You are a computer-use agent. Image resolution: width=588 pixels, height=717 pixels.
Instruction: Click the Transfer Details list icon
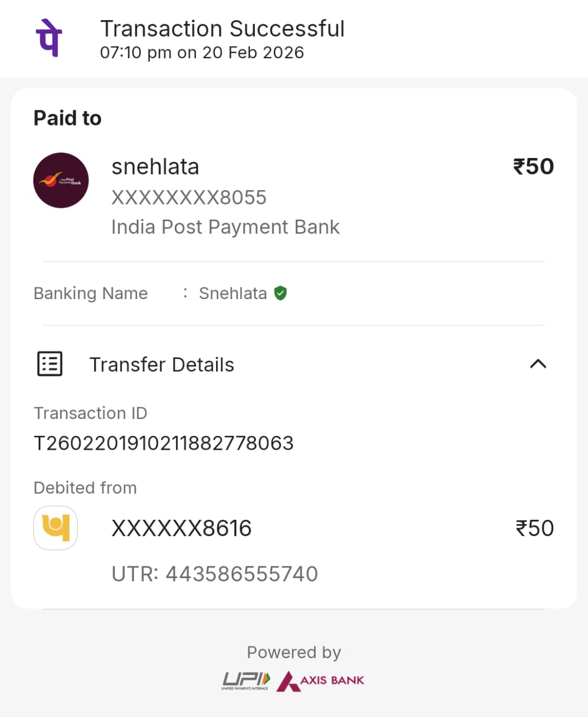point(50,364)
